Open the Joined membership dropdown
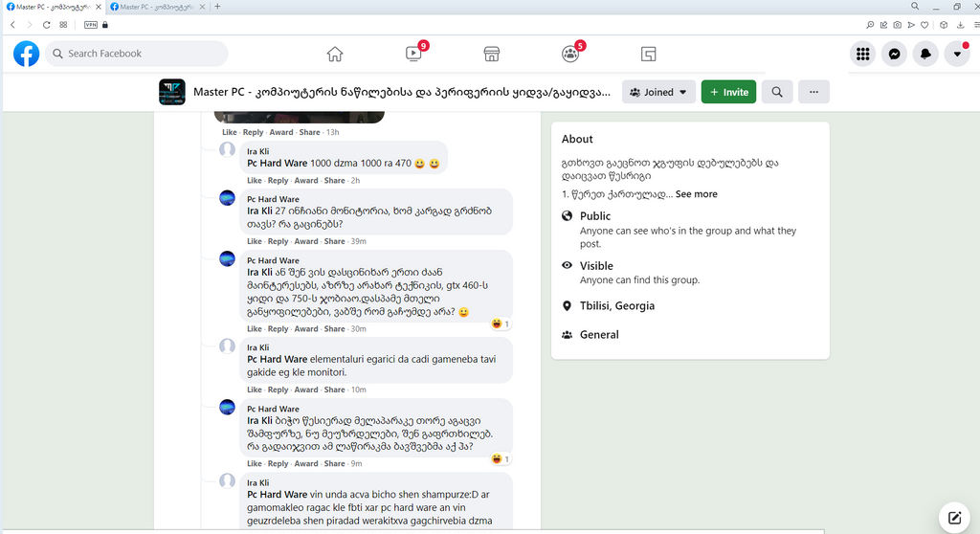 point(658,92)
